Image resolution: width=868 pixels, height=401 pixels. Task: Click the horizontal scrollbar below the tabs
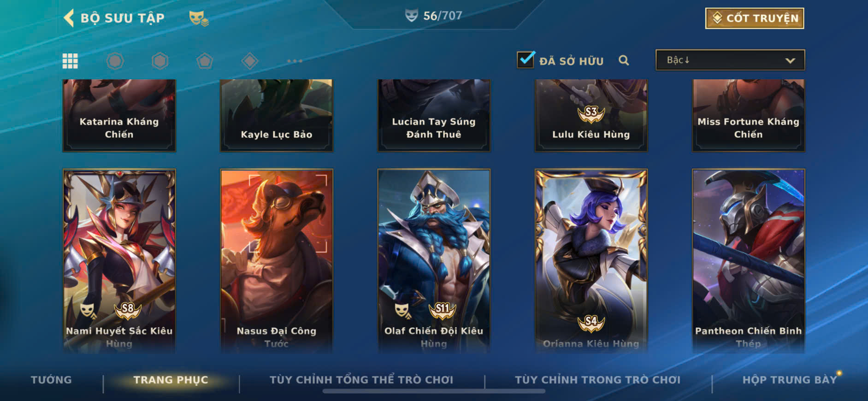point(434,391)
